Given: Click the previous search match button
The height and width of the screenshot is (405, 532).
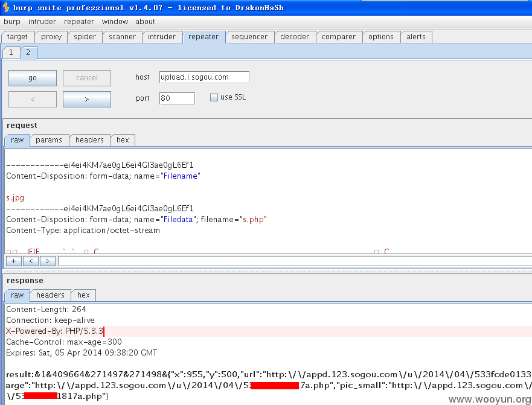Looking at the screenshot, I should [x=31, y=261].
